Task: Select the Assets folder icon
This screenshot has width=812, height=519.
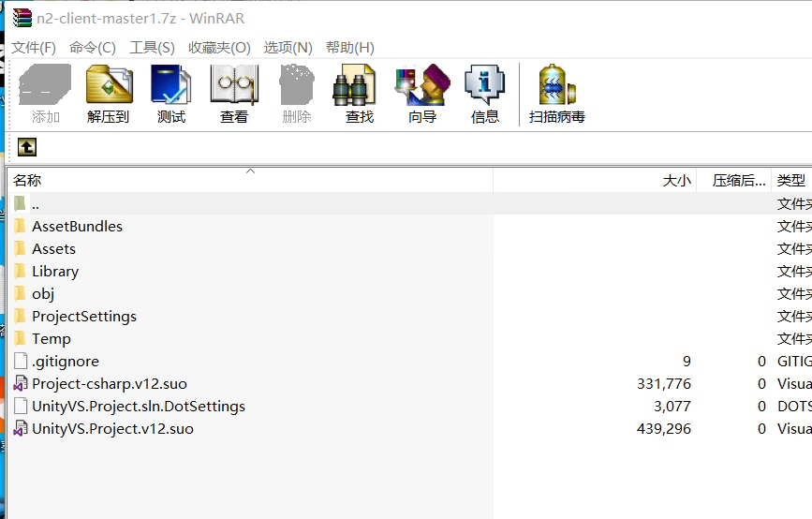Action: pos(21,248)
